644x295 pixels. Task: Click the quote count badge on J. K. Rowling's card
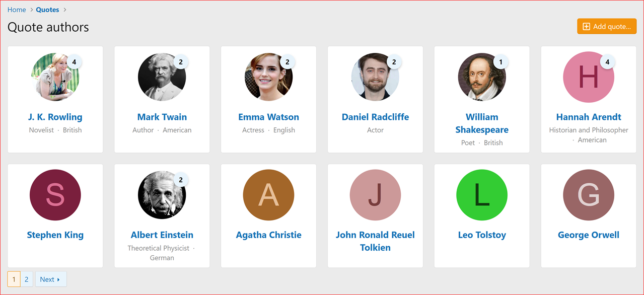pyautogui.click(x=74, y=61)
